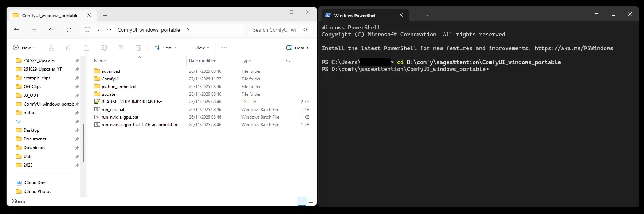Click the search magnifier icon

coord(306,30)
